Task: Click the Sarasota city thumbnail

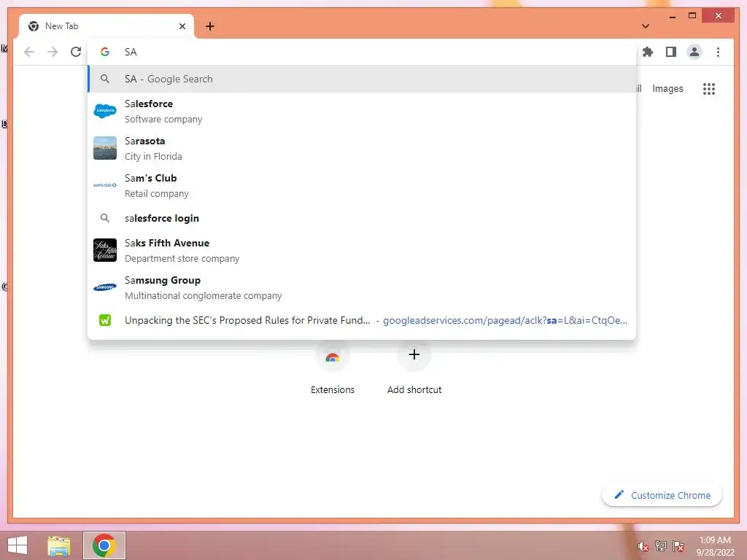Action: tap(105, 148)
